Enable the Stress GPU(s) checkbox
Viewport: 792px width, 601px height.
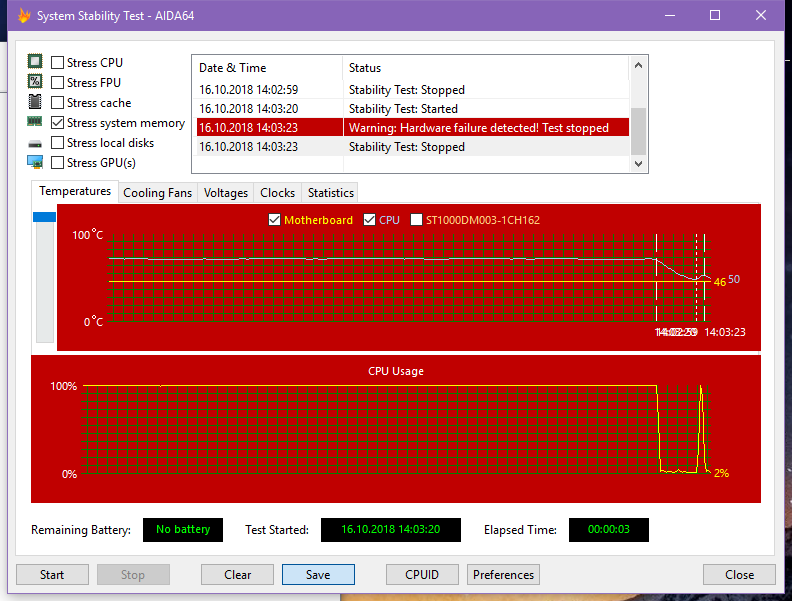click(58, 163)
